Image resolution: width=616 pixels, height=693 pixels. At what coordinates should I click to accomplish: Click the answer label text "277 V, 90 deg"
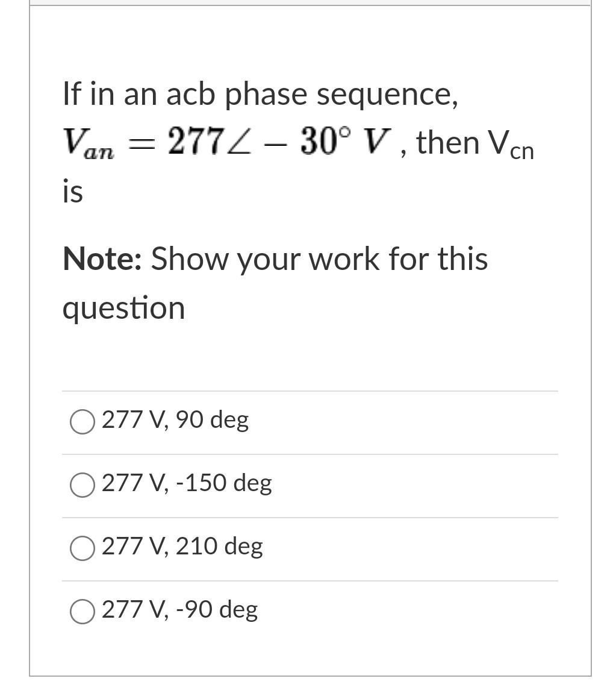(x=175, y=420)
